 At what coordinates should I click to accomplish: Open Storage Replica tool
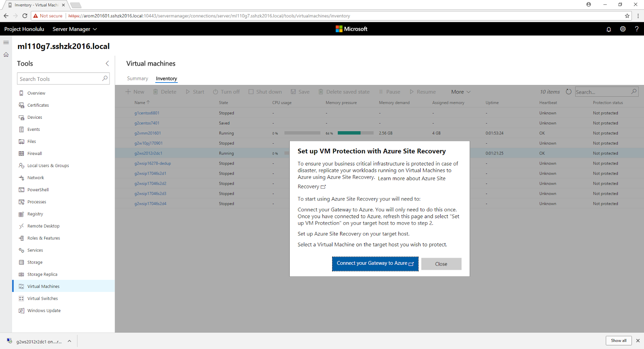(42, 274)
